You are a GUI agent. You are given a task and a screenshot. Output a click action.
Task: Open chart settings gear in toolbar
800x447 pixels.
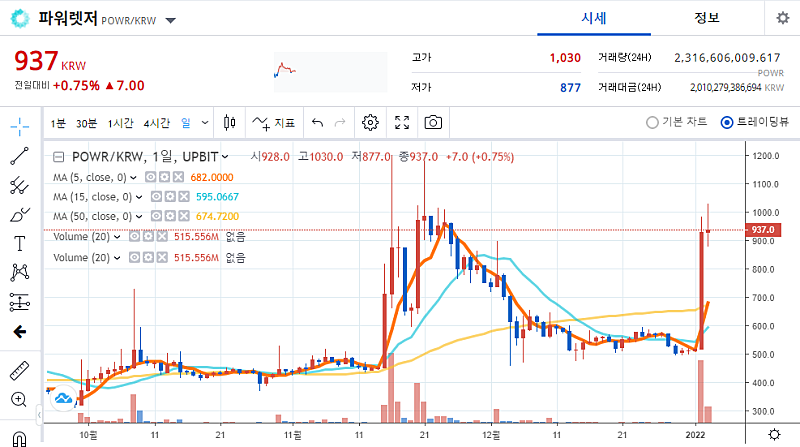click(x=370, y=122)
